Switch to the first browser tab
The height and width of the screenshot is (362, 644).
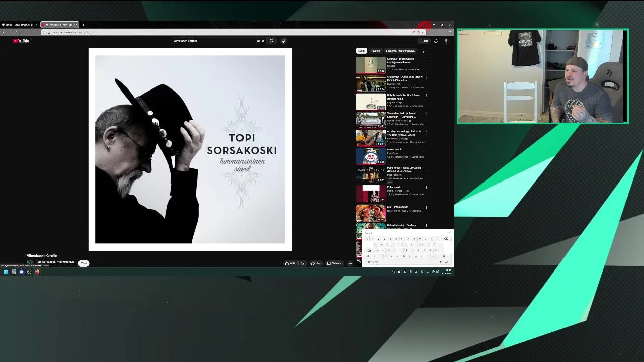coord(20,24)
